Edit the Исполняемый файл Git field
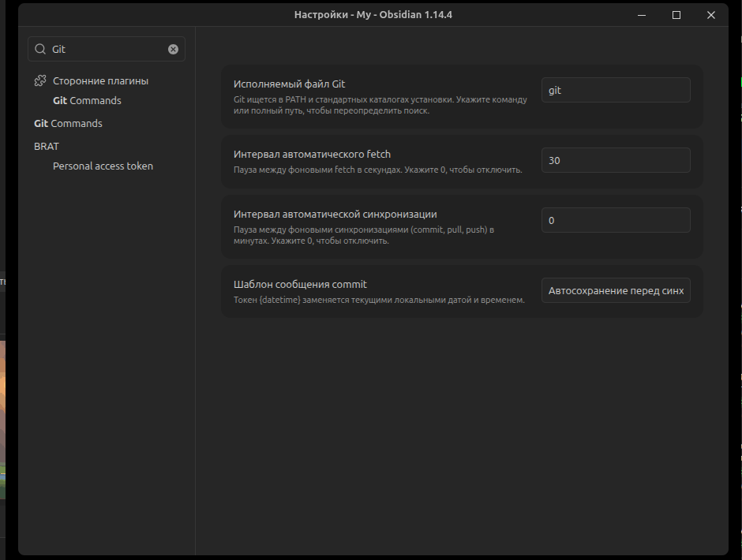742x560 pixels. [x=616, y=90]
